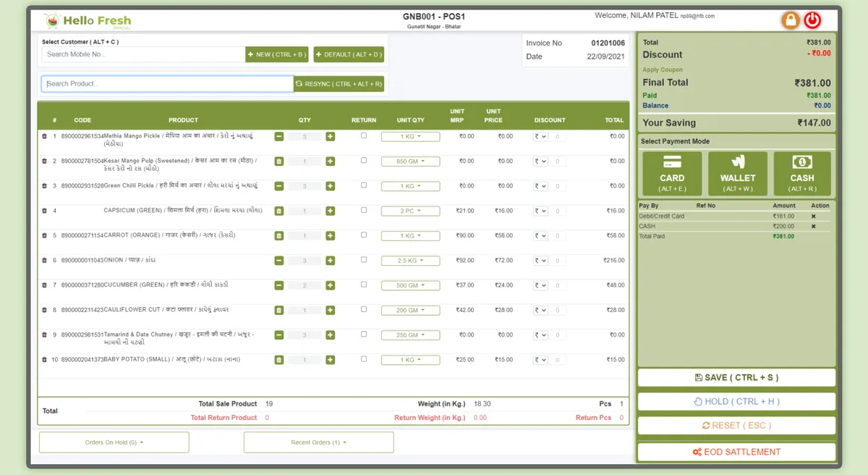Image resolution: width=868 pixels, height=475 pixels.
Task: Click trash icon beside CAPSICUM (GREEN) row
Action: tap(44, 211)
